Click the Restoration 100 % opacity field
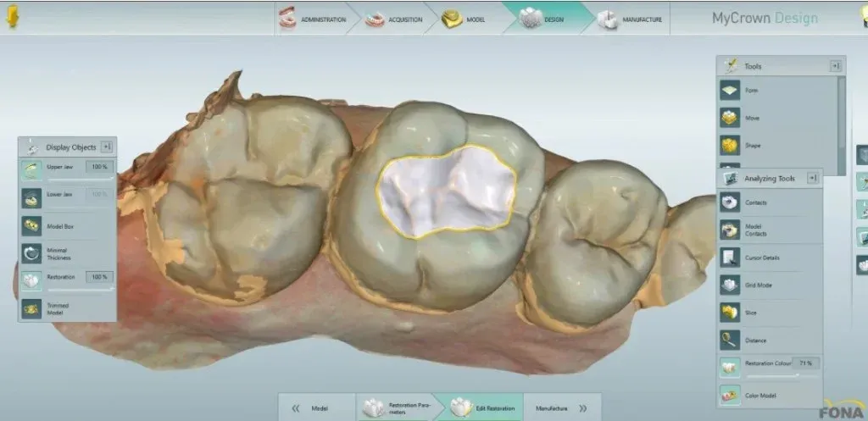The height and width of the screenshot is (421, 868). click(100, 277)
